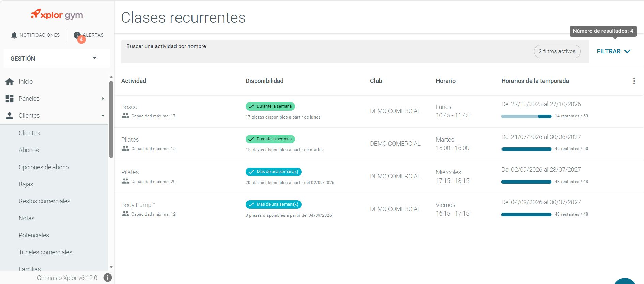This screenshot has width=644, height=284.
Task: Click the Horario column header
Action: [445, 81]
